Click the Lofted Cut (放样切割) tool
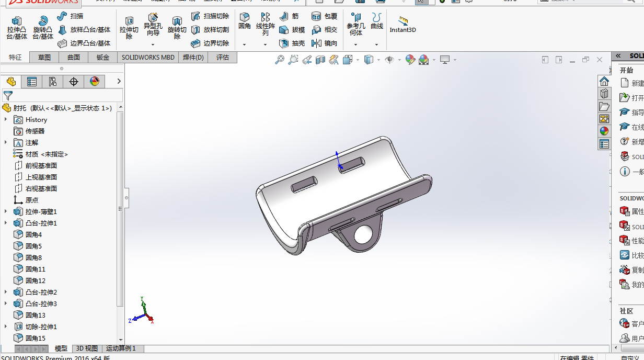 pos(210,30)
